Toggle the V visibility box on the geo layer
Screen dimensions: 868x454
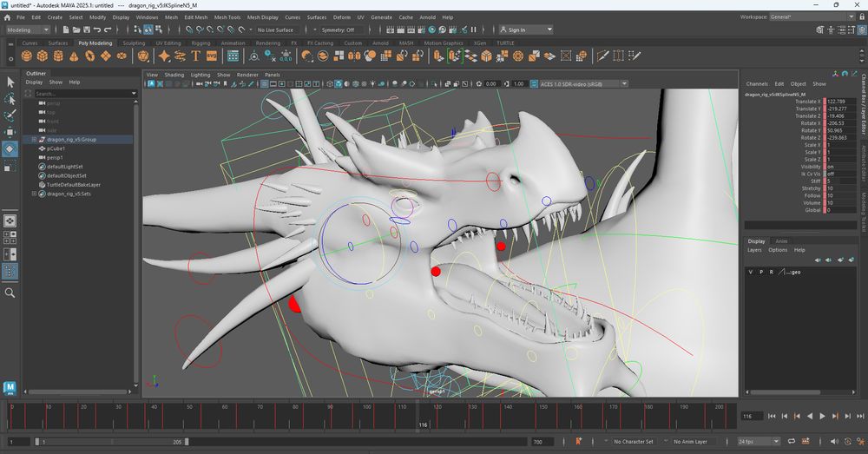point(751,272)
